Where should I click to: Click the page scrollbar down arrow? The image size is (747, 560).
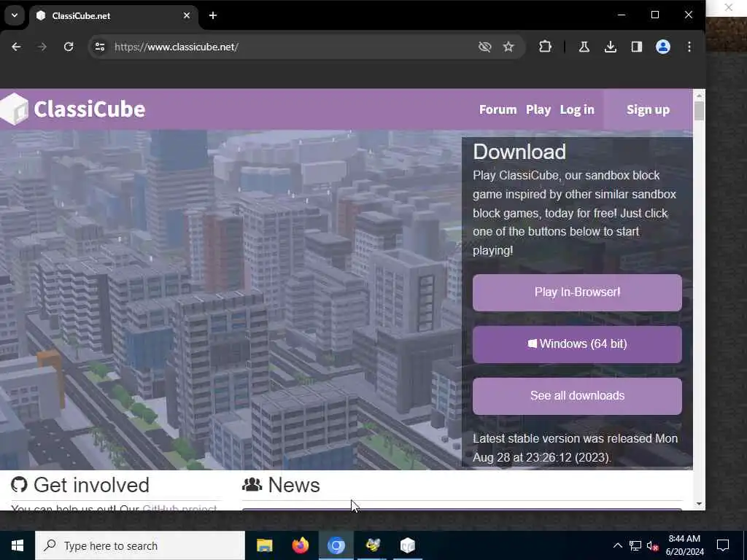point(699,503)
